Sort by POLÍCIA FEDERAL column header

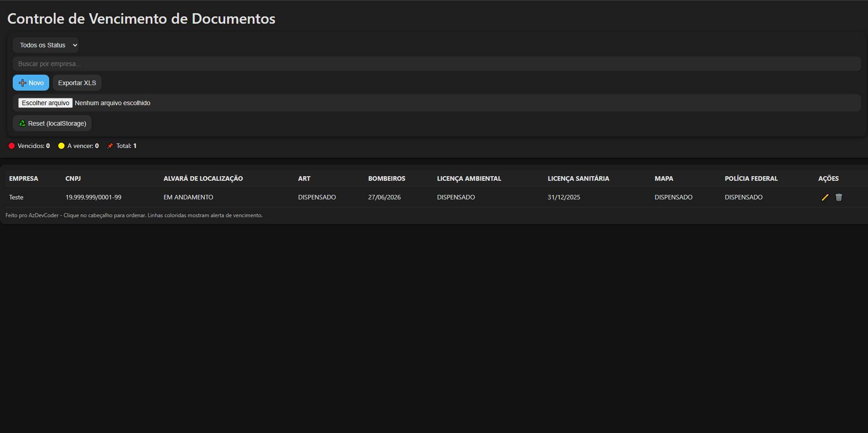(751, 178)
